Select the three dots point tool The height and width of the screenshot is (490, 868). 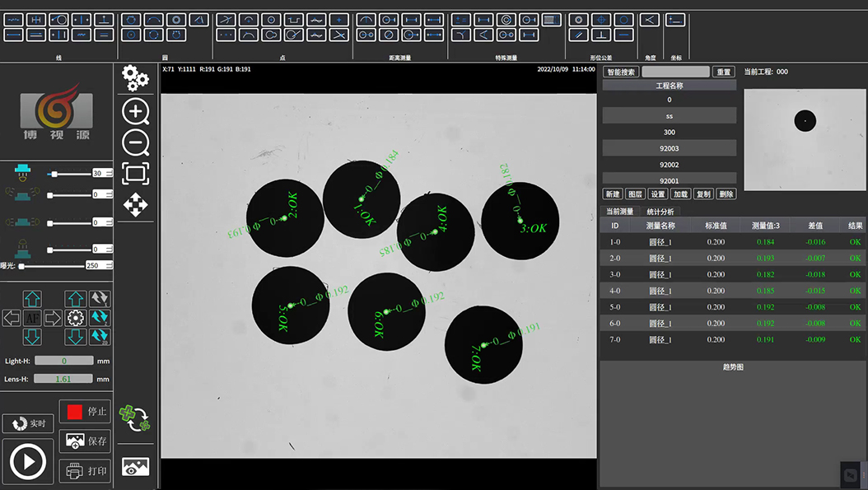click(226, 35)
